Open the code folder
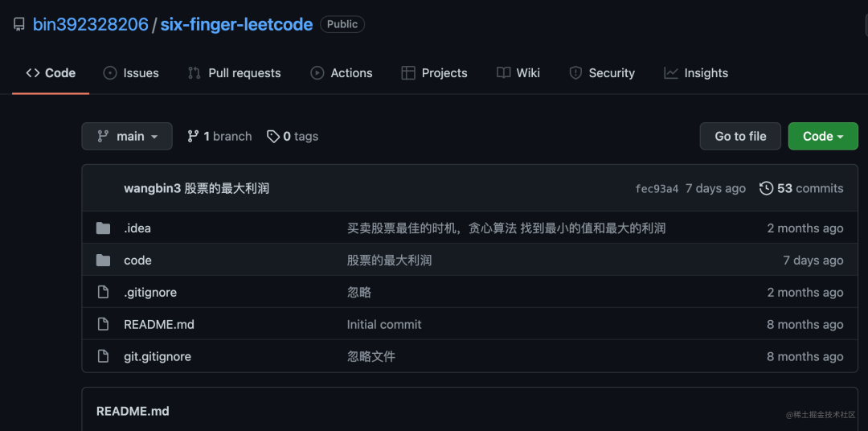 [138, 261]
